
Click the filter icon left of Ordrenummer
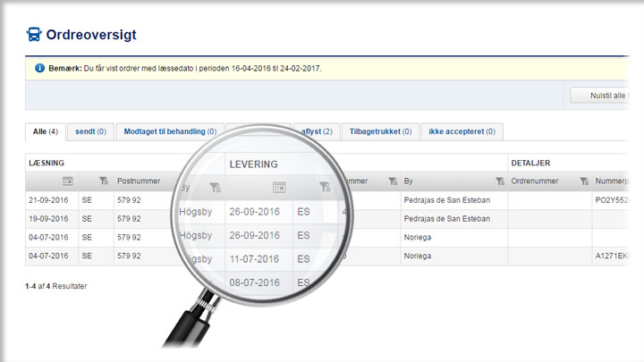pos(499,181)
